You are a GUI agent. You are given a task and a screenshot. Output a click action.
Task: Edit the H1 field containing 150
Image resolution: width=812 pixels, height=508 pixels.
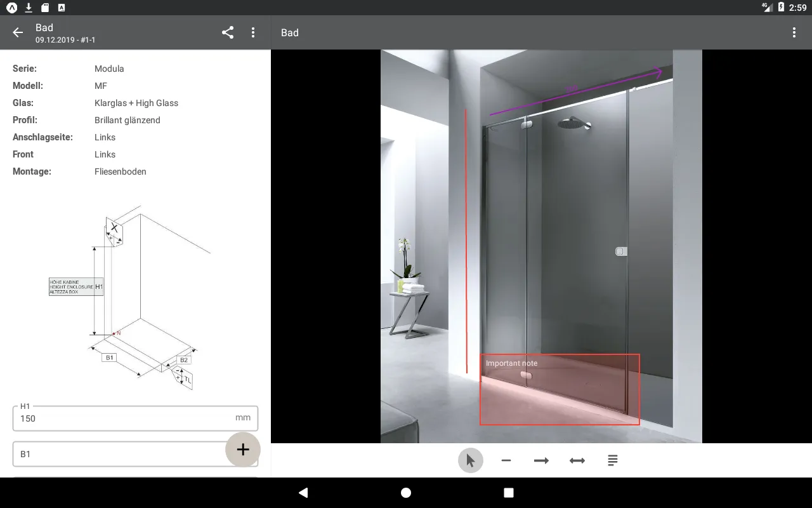click(135, 418)
